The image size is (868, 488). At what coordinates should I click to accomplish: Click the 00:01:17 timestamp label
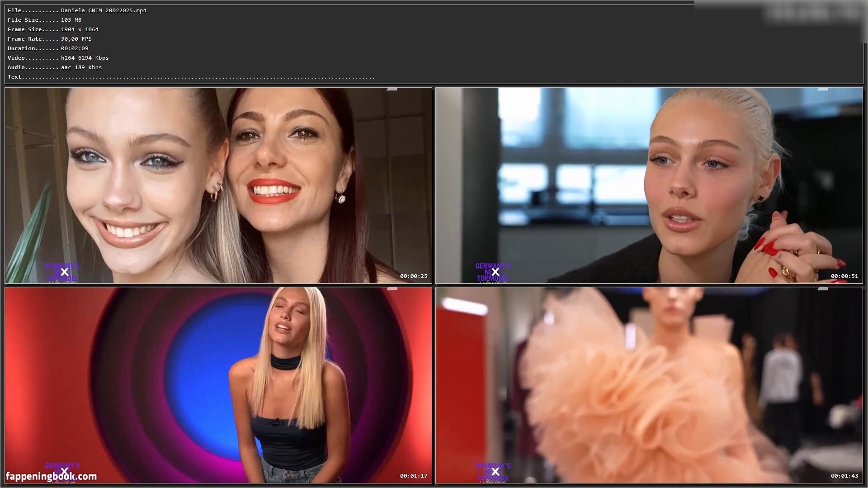click(413, 476)
